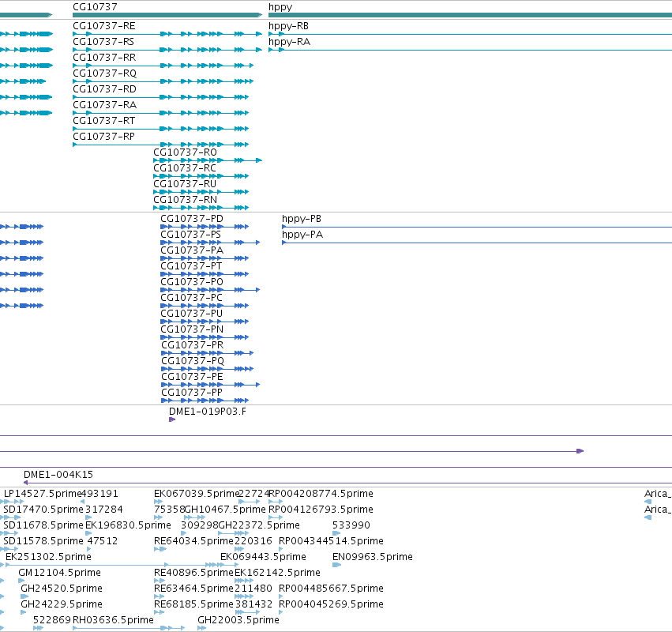Click EST label GM12104.5prime
The width and height of the screenshot is (672, 632).
59,573
